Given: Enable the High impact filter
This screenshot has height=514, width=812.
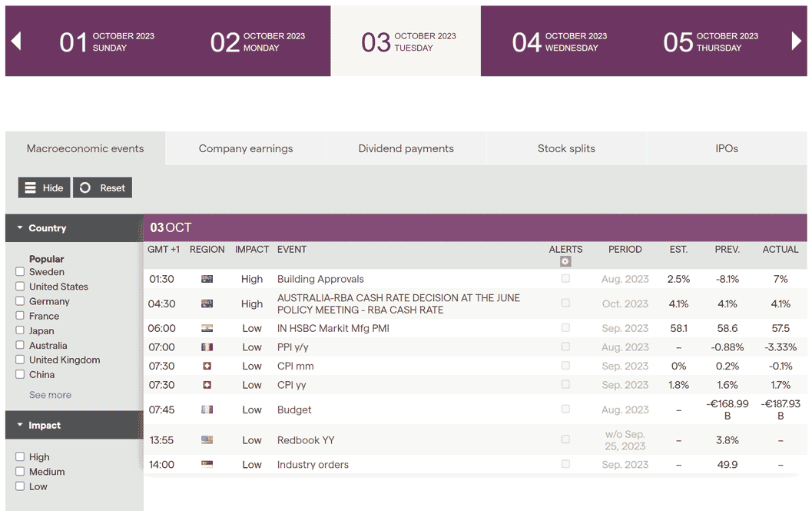Looking at the screenshot, I should tap(20, 457).
